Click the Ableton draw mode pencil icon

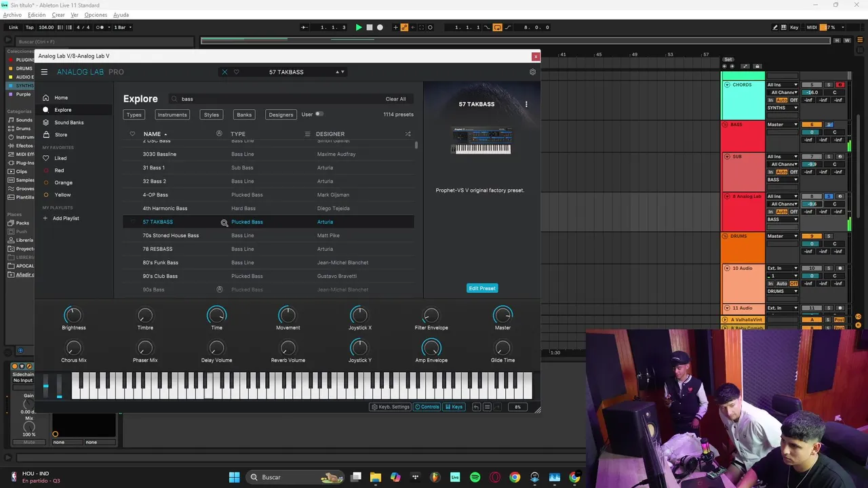tap(775, 27)
